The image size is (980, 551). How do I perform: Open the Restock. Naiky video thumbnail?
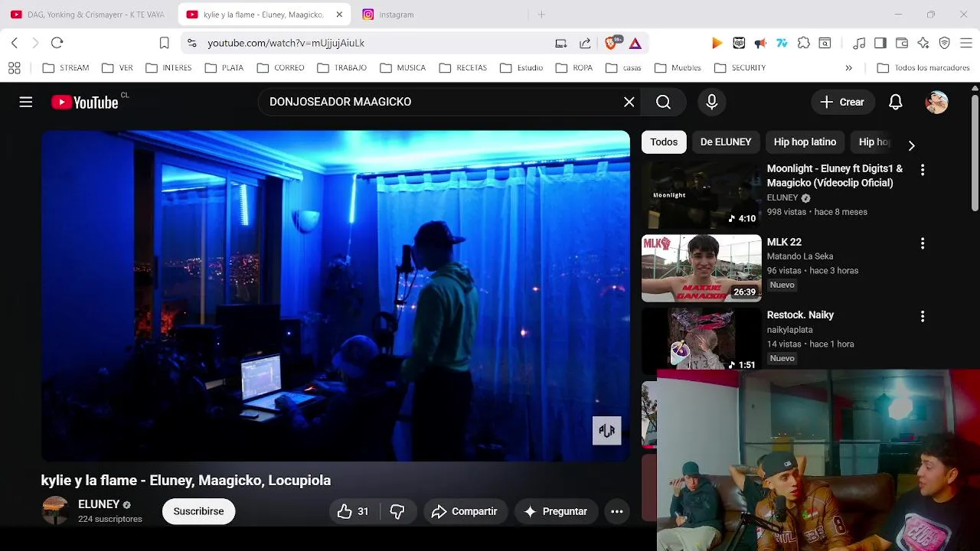(701, 339)
